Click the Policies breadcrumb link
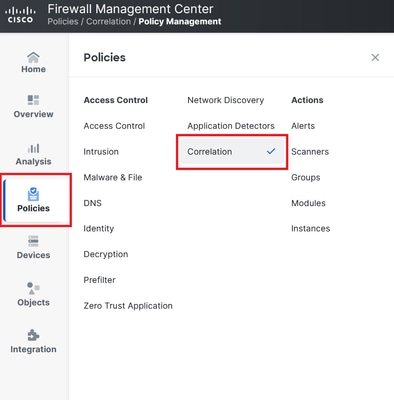This screenshot has height=400, width=394. coord(63,22)
